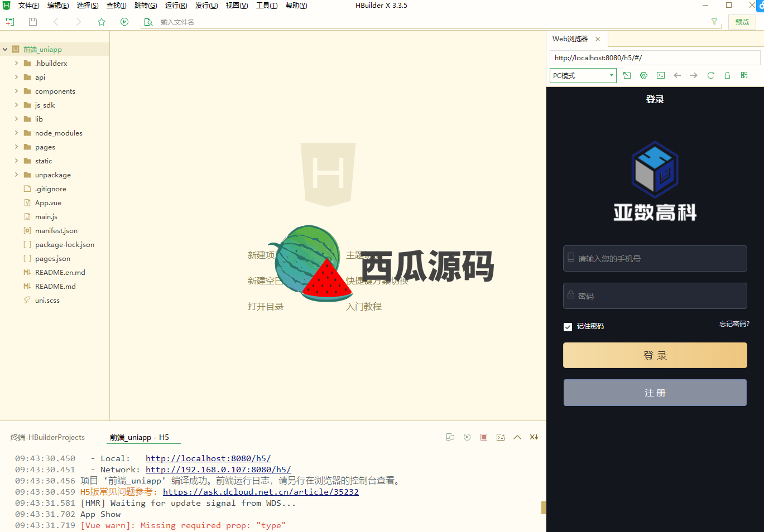Focus the 密码 password field
764x532 pixels.
point(655,296)
